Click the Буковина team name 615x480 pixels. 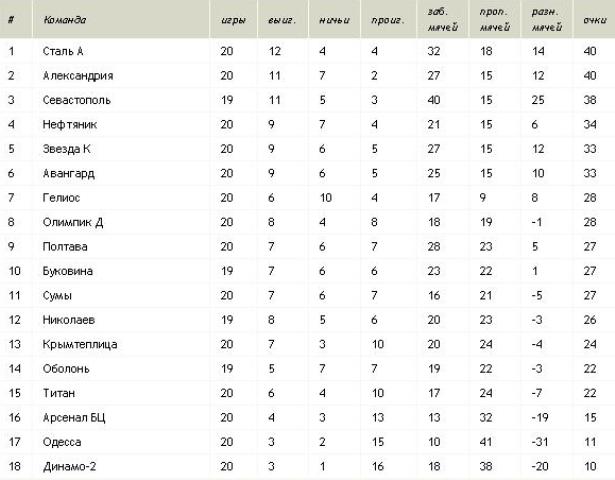click(67, 271)
